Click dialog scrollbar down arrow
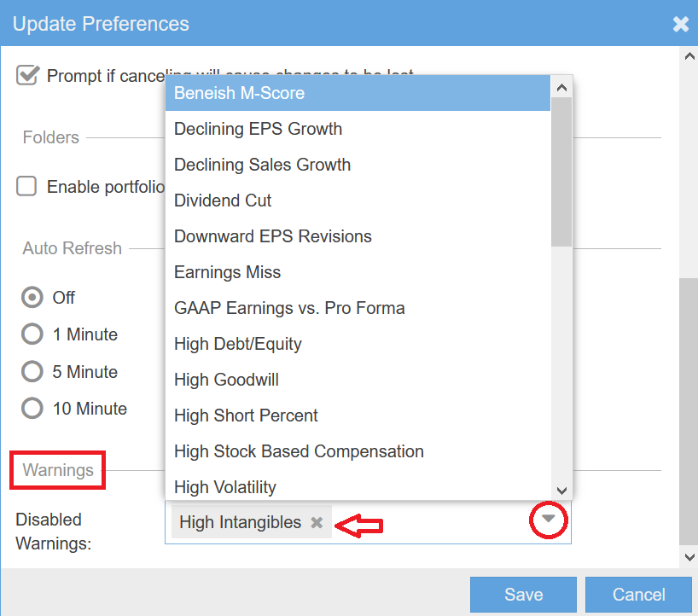698x616 pixels. pos(689,557)
